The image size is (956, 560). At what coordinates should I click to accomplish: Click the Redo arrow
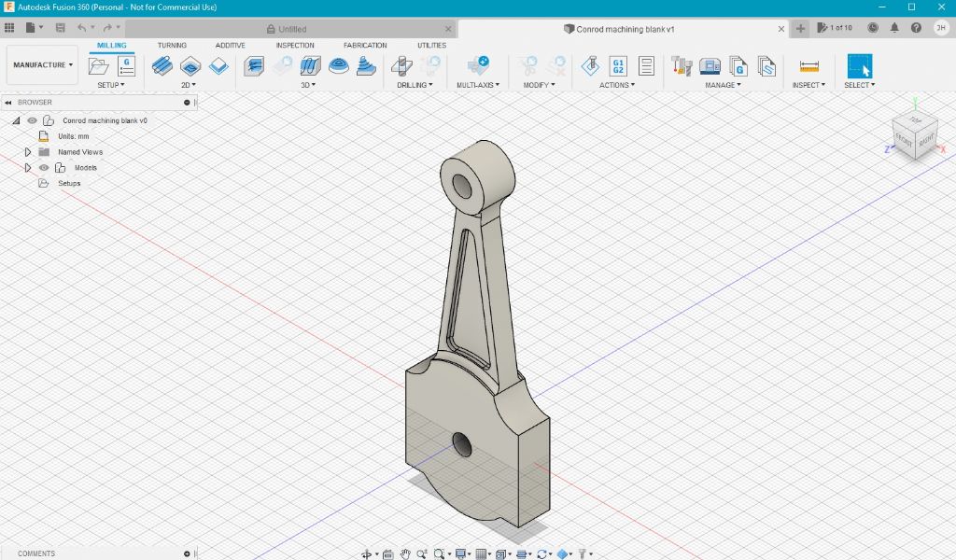click(x=107, y=27)
